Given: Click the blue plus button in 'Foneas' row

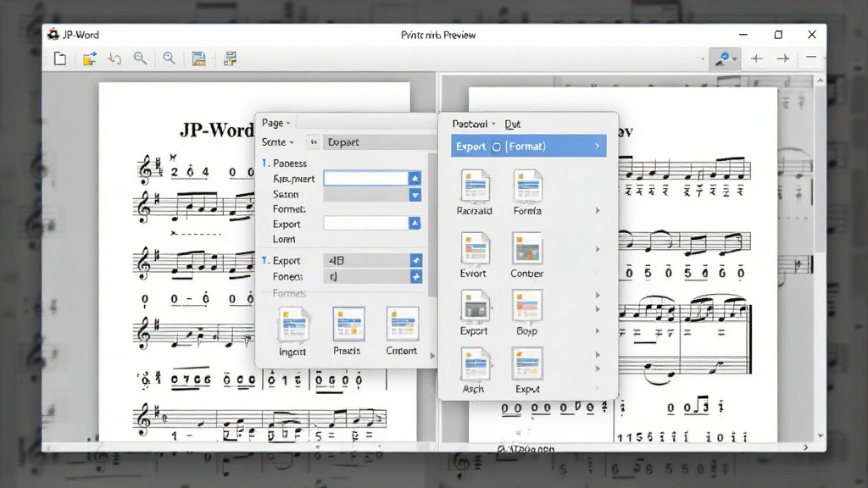Looking at the screenshot, I should (415, 277).
